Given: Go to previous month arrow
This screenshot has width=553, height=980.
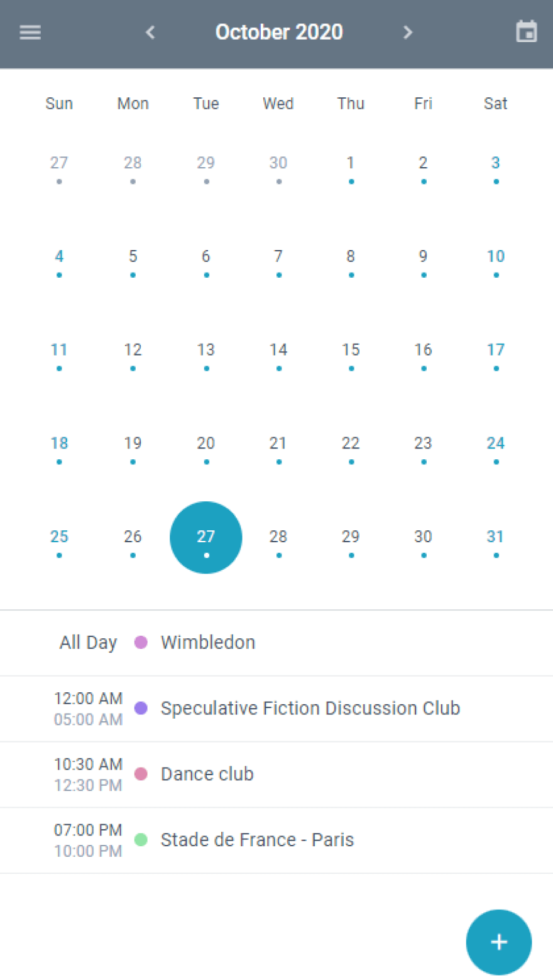Looking at the screenshot, I should [150, 32].
